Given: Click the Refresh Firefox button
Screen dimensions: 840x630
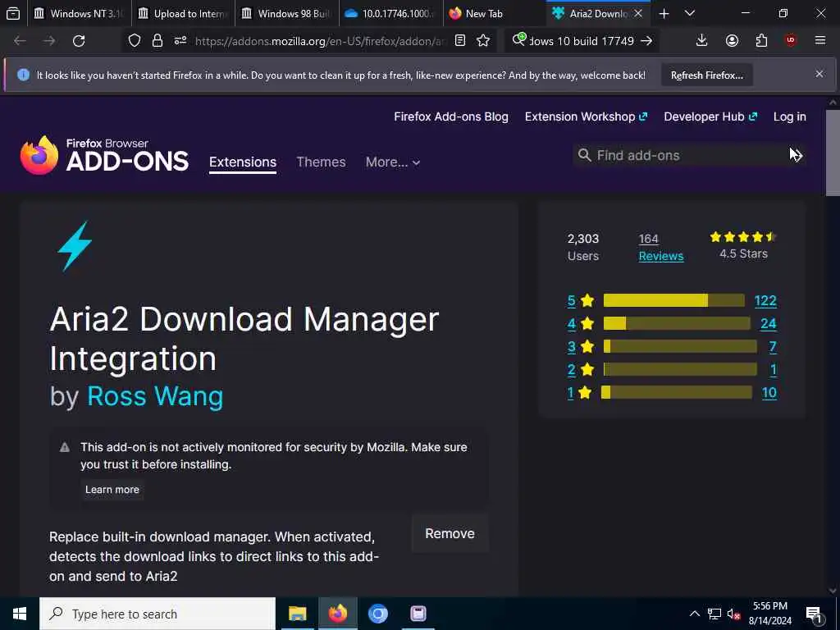Looking at the screenshot, I should (706, 75).
